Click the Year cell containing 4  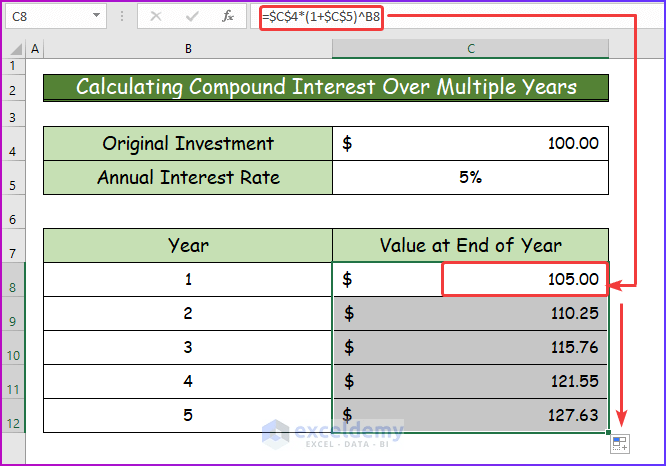pos(188,381)
